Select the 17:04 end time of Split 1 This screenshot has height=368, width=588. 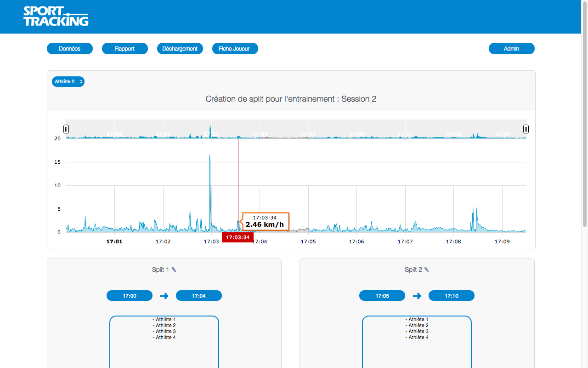[x=199, y=296]
